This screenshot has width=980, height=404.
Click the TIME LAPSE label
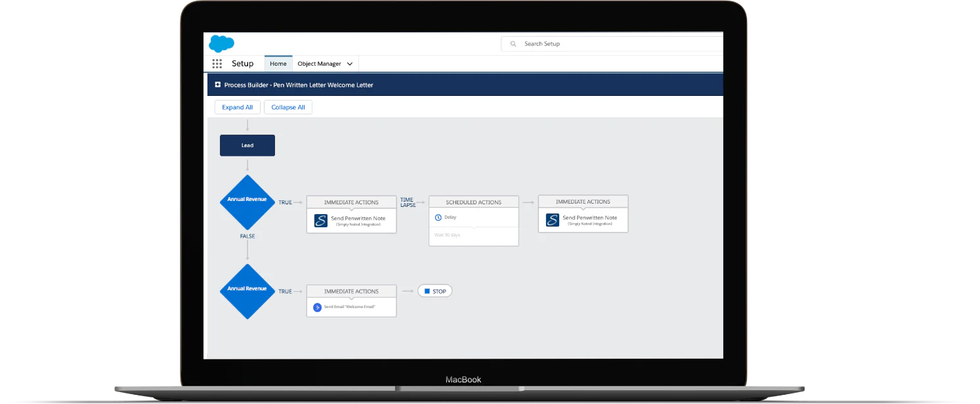[x=408, y=202]
